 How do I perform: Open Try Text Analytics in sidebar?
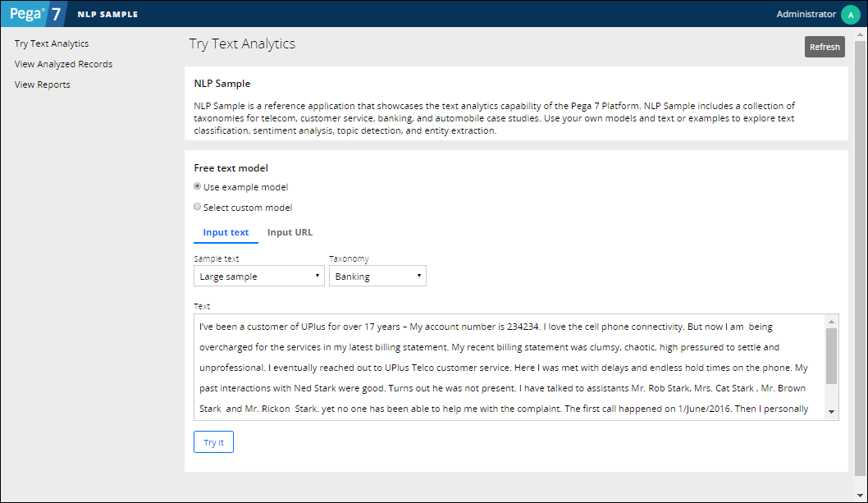52,43
